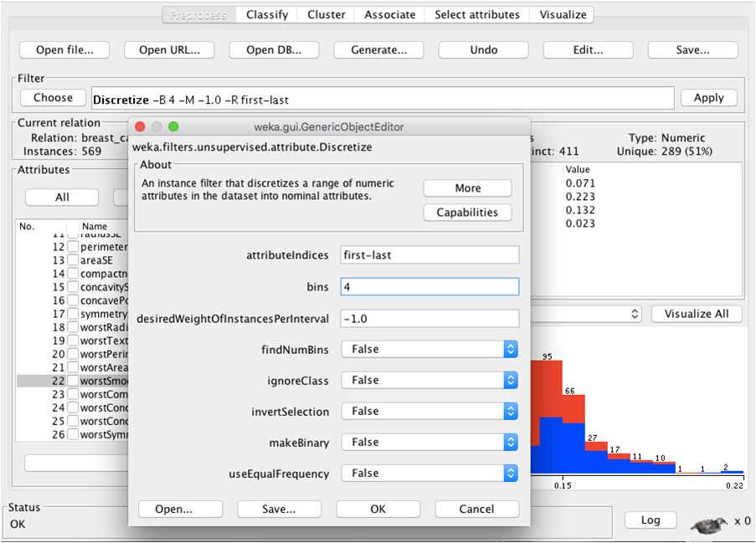Tick the checkbox for attribute 15 concavityS

[73, 287]
